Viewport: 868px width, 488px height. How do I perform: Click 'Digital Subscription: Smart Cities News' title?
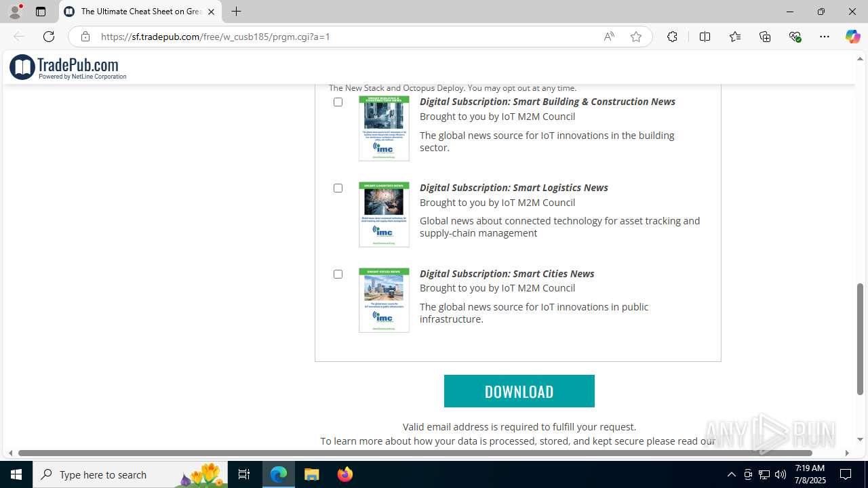[x=507, y=274]
